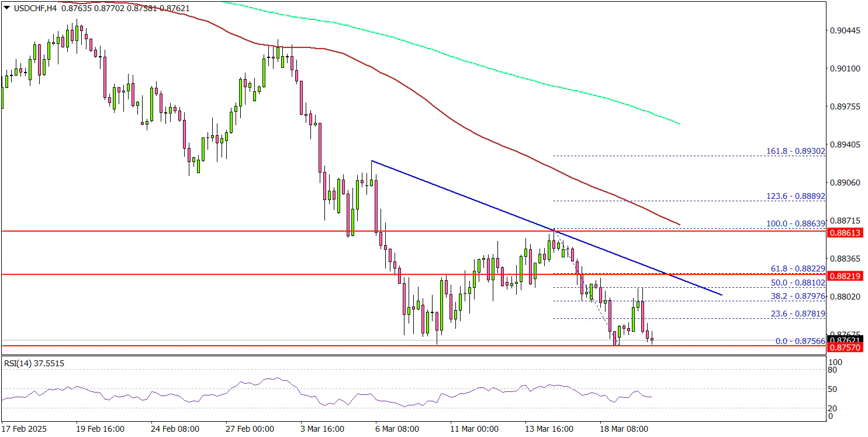Select the 23.6 Fibonacci level label
The height and width of the screenshot is (437, 868).
(x=798, y=314)
